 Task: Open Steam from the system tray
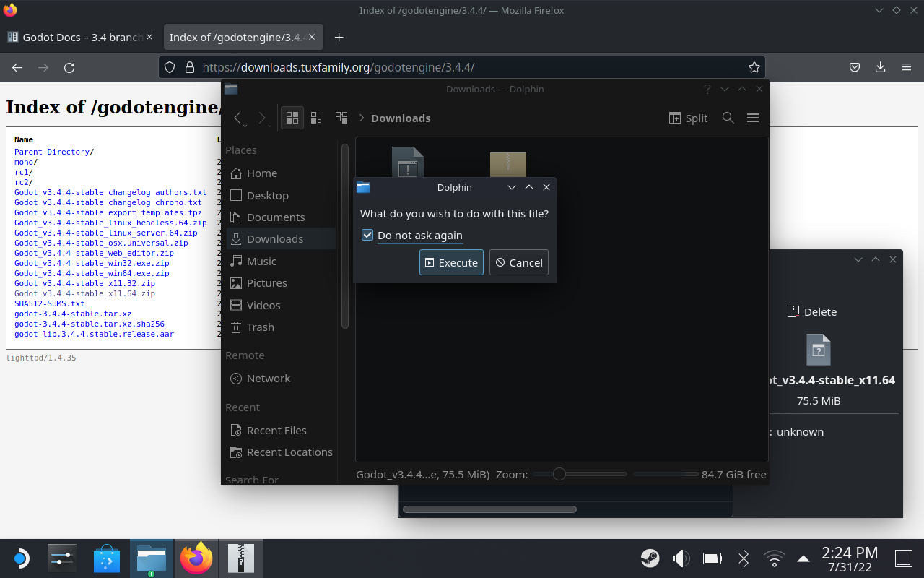(x=649, y=558)
